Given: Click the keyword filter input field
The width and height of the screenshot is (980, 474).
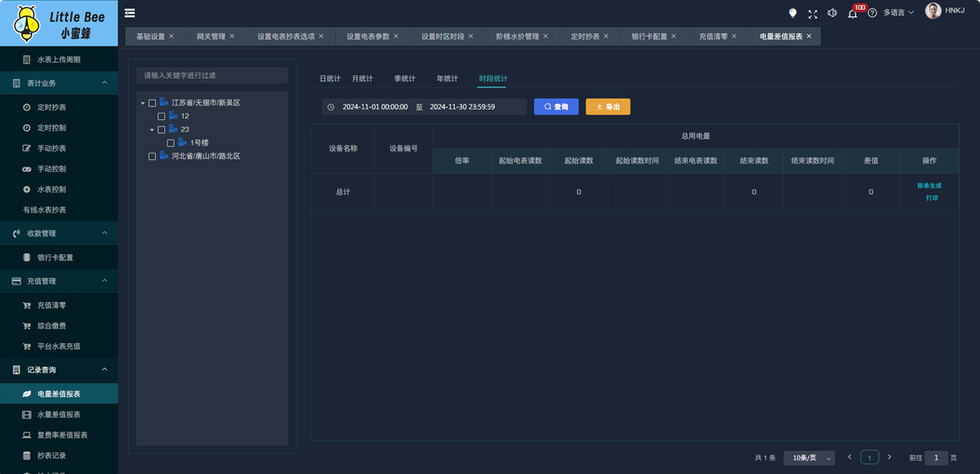Looking at the screenshot, I should pos(212,75).
